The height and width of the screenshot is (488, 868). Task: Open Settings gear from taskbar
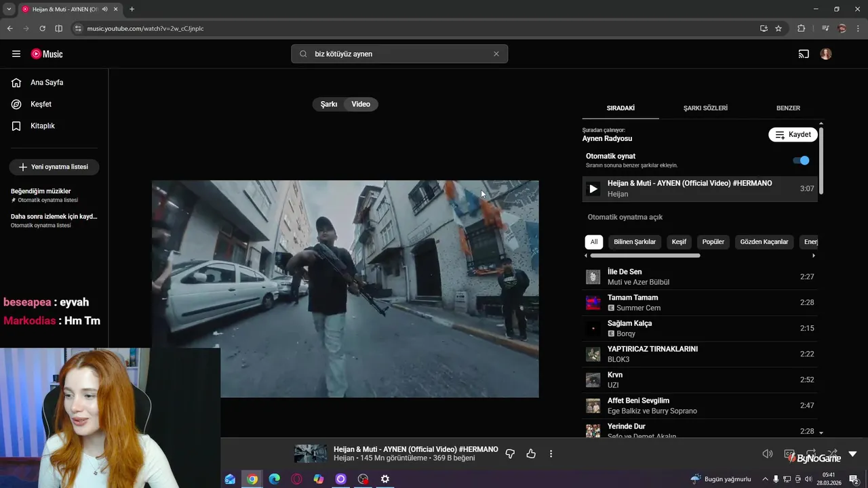pyautogui.click(x=385, y=479)
